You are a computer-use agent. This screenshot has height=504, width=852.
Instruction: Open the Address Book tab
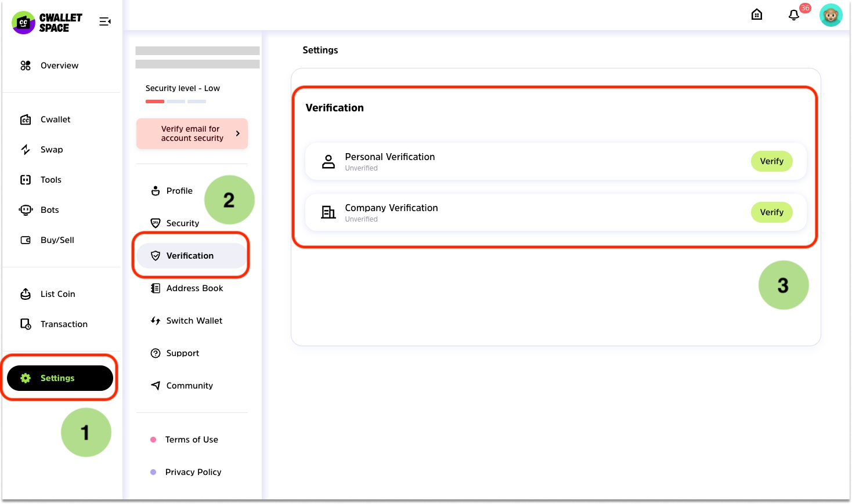pos(194,288)
